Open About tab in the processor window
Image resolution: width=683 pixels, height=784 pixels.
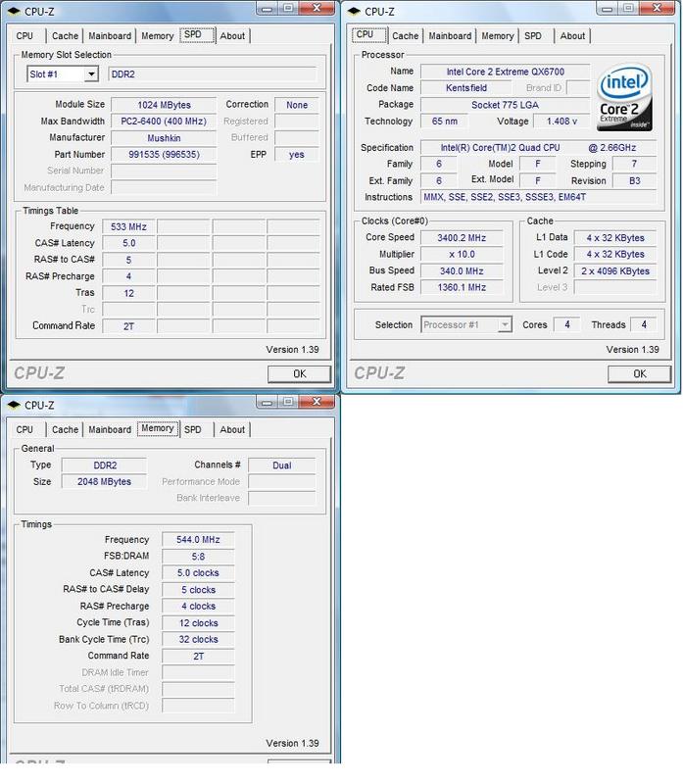tap(572, 36)
